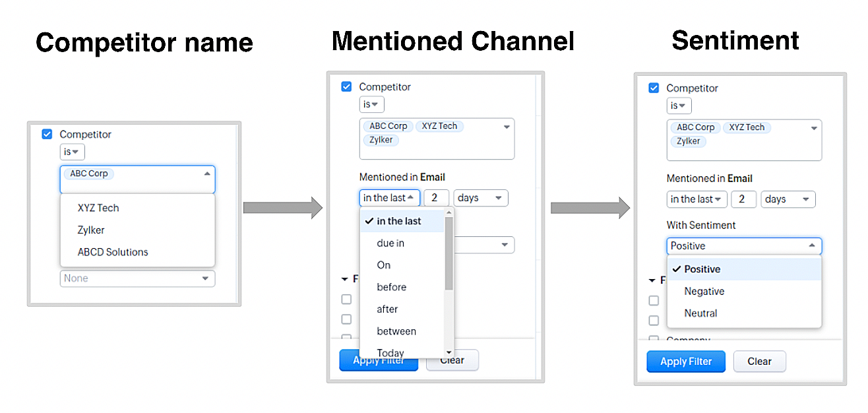This screenshot has height=413, width=868.
Task: Choose the "ABCD Solutions" option
Action: pos(113,252)
